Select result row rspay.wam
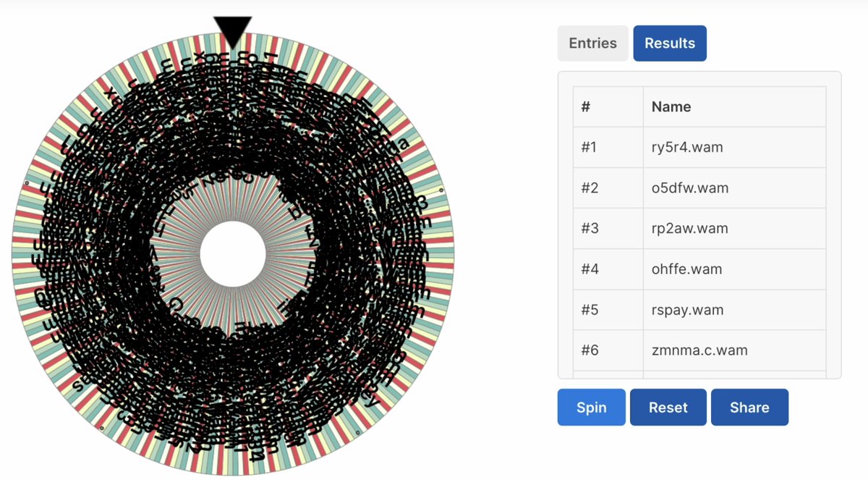 (699, 310)
